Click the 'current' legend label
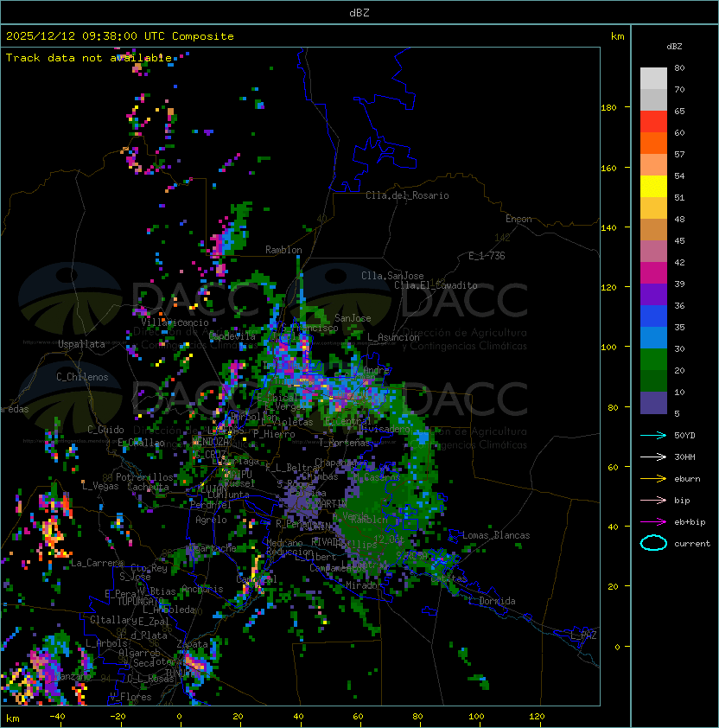 tap(692, 544)
